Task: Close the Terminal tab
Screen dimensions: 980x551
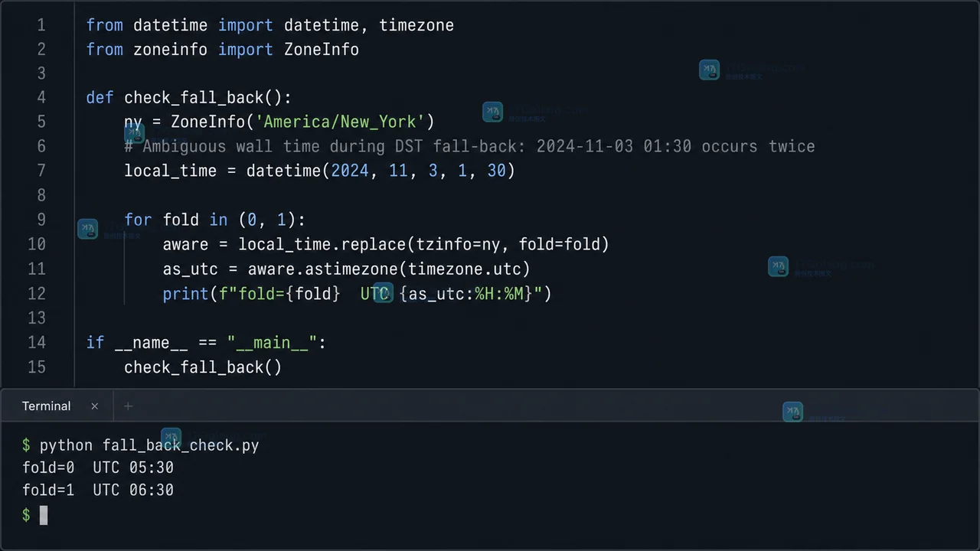Action: click(x=95, y=406)
